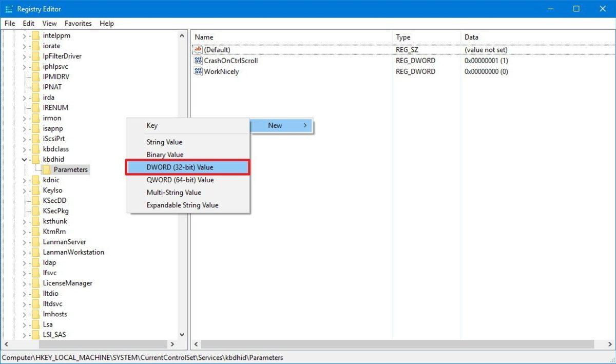Click the binary DWORD icon beside CrashOnCtrlScroll
Screen dimensions: 616x364
198,61
